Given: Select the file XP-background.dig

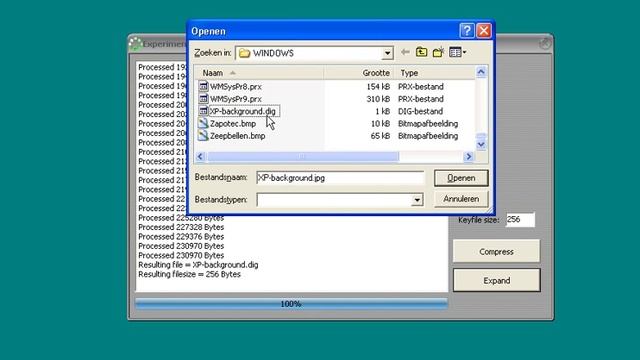Looking at the screenshot, I should (243, 111).
